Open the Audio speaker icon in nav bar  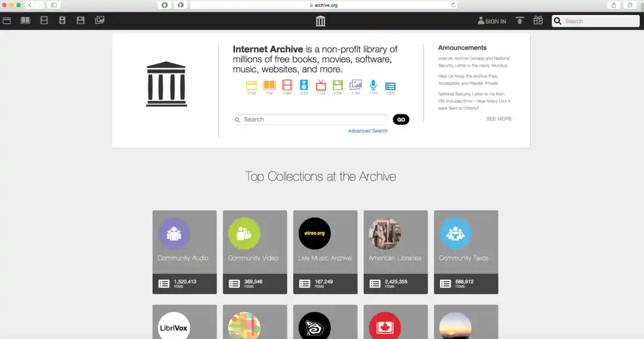coord(63,20)
